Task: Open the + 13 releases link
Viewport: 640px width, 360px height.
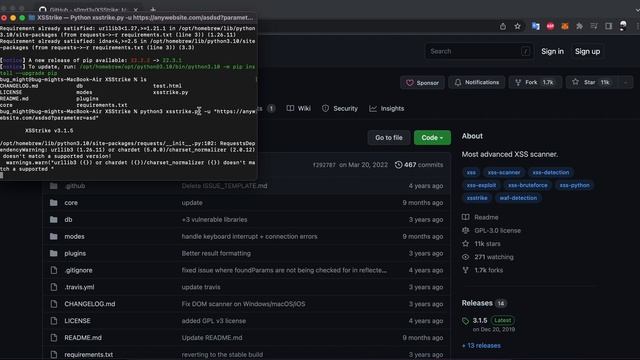Action: pyautogui.click(x=481, y=346)
